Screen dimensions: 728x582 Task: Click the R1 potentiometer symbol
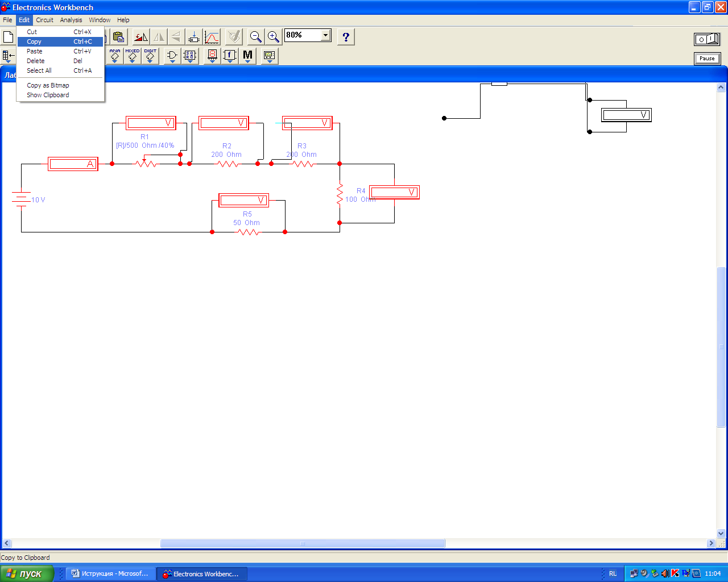point(146,163)
